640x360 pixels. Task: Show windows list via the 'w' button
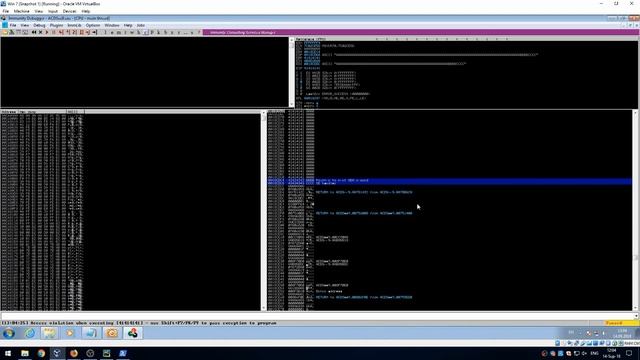click(x=132, y=32)
